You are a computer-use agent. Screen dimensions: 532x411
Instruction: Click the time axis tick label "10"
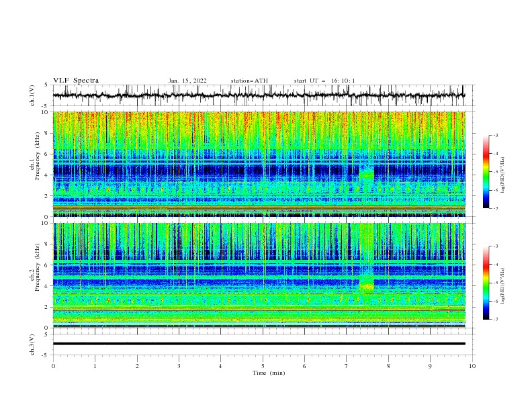[472, 366]
